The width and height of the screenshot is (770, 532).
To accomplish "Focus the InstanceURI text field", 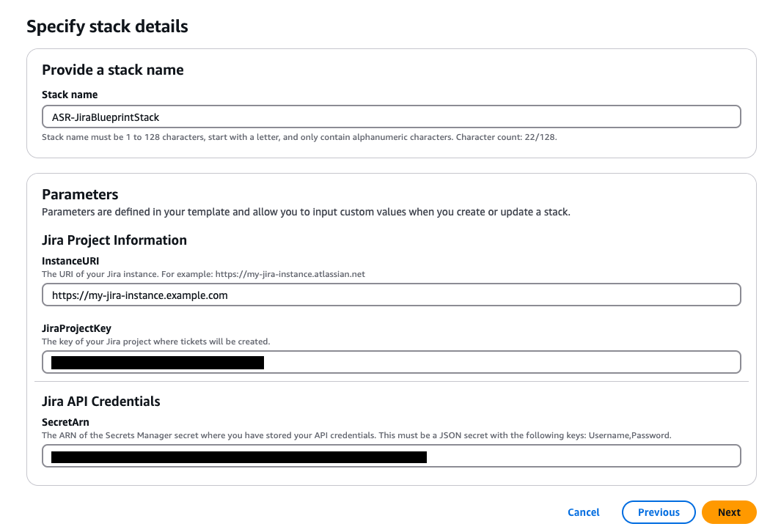I will coord(391,295).
